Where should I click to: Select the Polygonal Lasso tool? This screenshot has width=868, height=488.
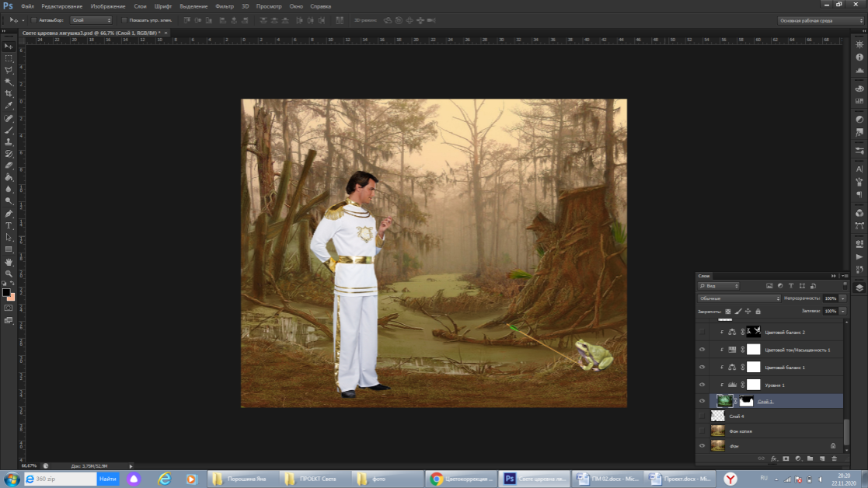click(9, 70)
